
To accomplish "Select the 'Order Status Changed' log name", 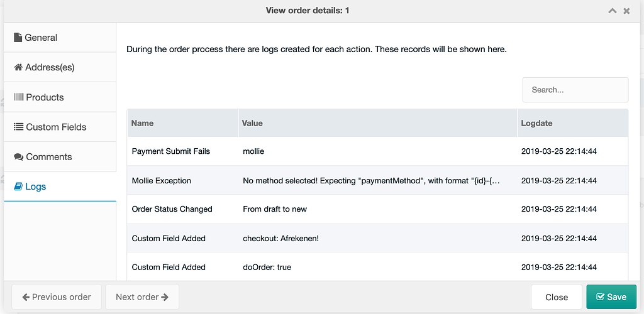I will pos(172,209).
